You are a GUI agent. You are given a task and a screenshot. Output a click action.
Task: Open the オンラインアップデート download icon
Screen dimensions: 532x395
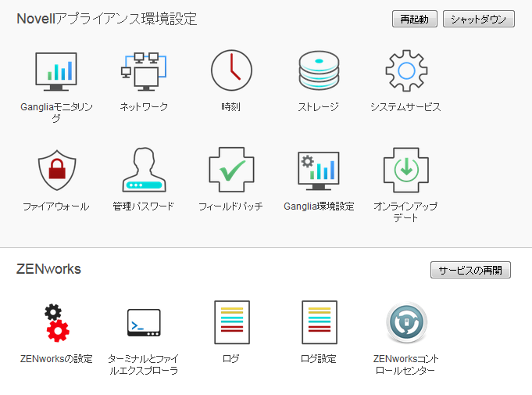point(406,170)
